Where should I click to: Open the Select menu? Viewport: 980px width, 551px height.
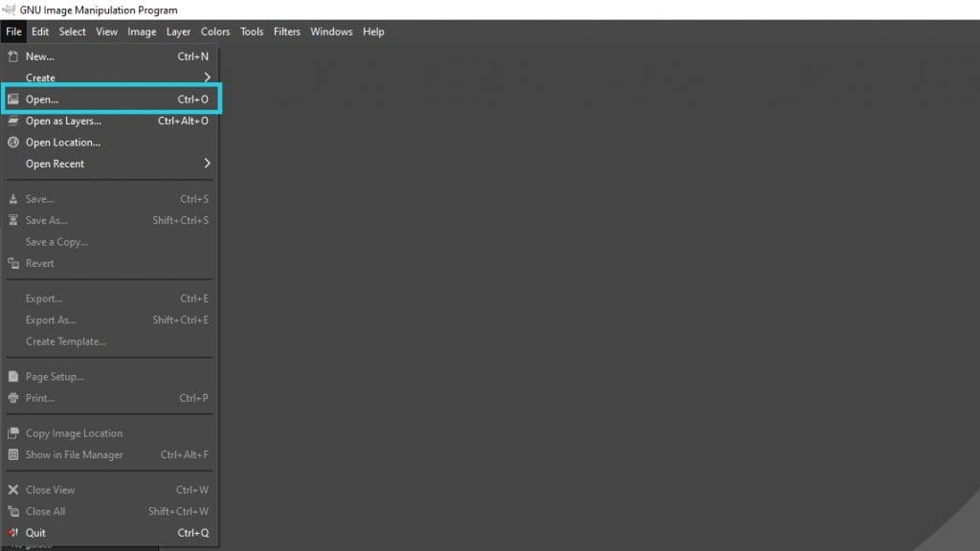(x=73, y=32)
